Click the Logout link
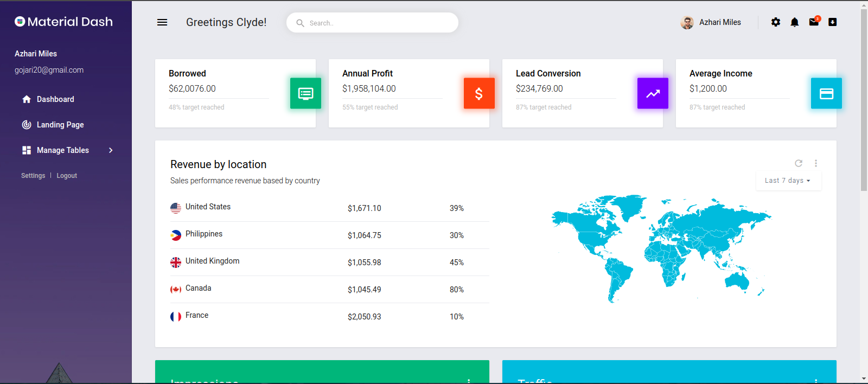868x384 pixels. point(67,176)
